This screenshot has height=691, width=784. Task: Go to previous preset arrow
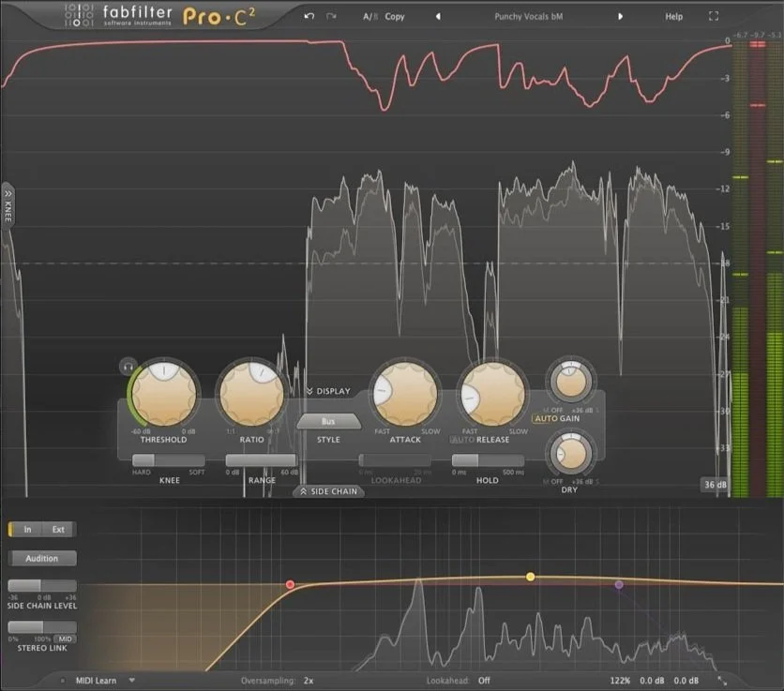pyautogui.click(x=438, y=17)
